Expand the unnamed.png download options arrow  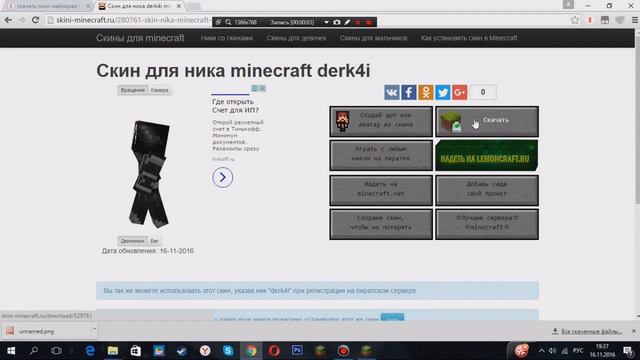(94, 329)
